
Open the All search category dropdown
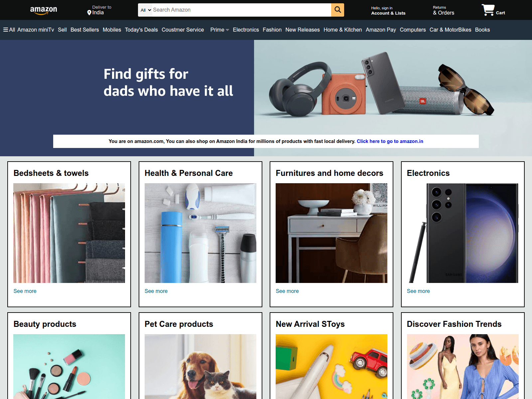[146, 10]
